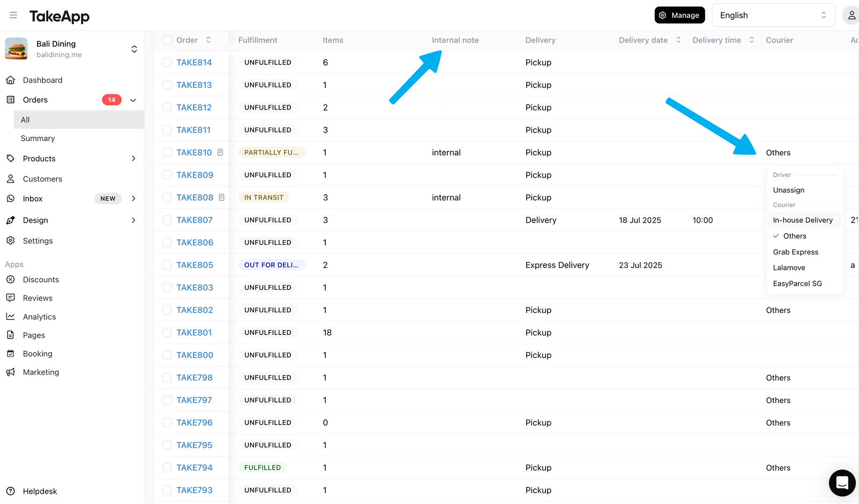Image resolution: width=859 pixels, height=504 pixels.
Task: Click the Helpdesk question mark icon
Action: click(x=10, y=491)
